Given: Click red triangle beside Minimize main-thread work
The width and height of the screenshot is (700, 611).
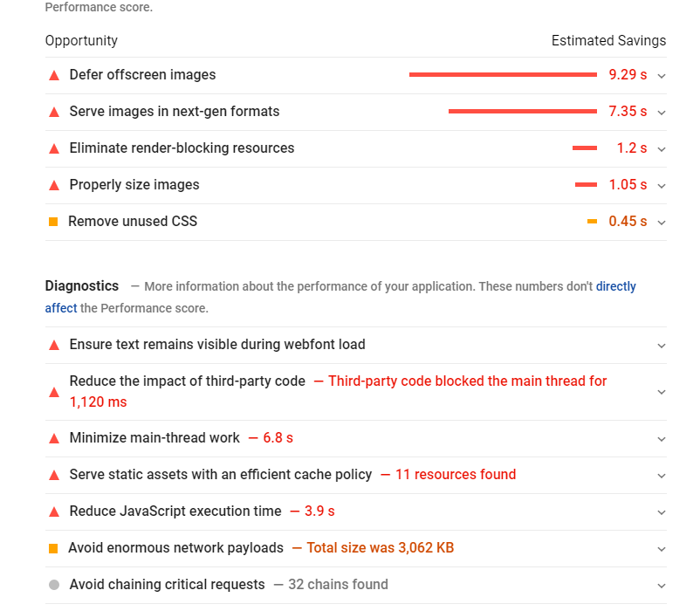Looking at the screenshot, I should [x=54, y=438].
